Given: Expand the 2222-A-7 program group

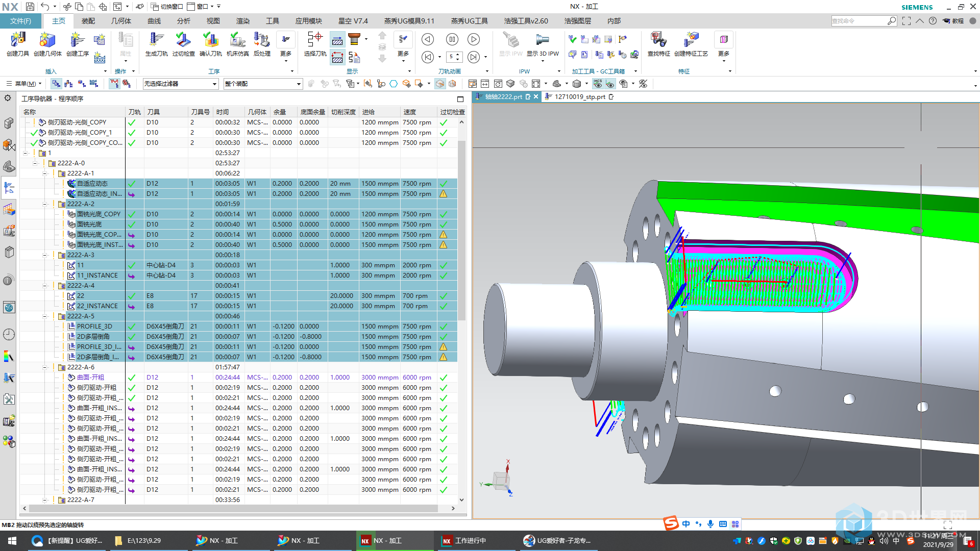Looking at the screenshot, I should pyautogui.click(x=45, y=500).
